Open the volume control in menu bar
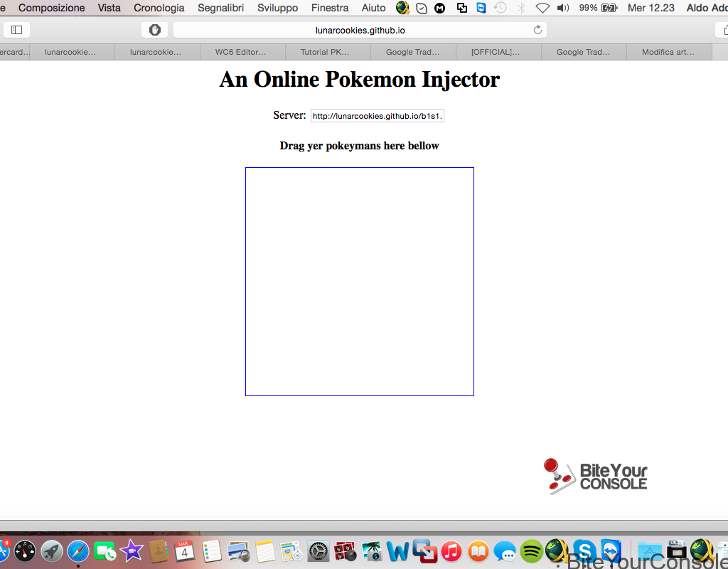The height and width of the screenshot is (569, 728). click(563, 8)
